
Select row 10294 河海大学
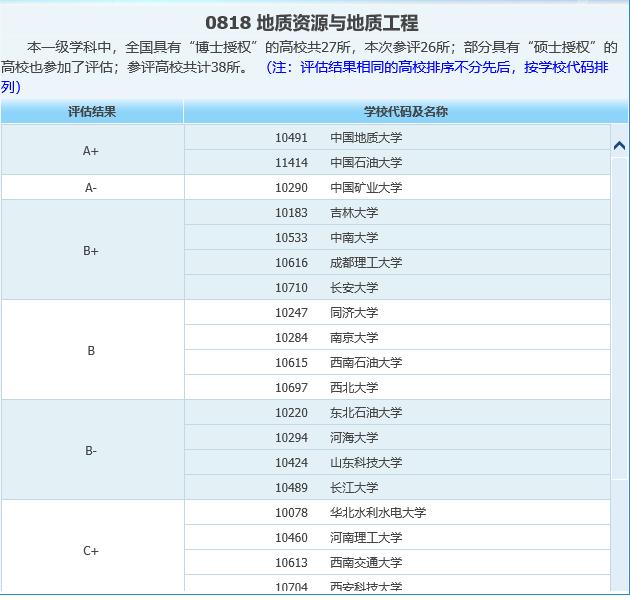pyautogui.click(x=397, y=437)
